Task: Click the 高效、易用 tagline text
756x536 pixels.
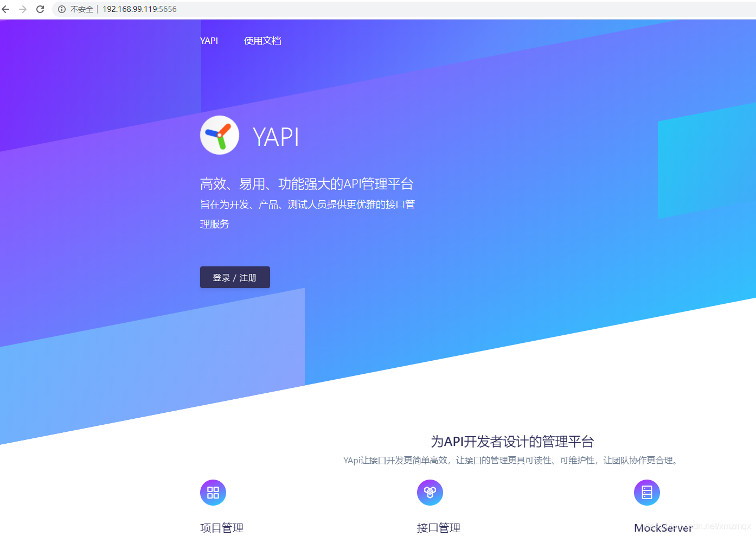Action: pos(306,183)
